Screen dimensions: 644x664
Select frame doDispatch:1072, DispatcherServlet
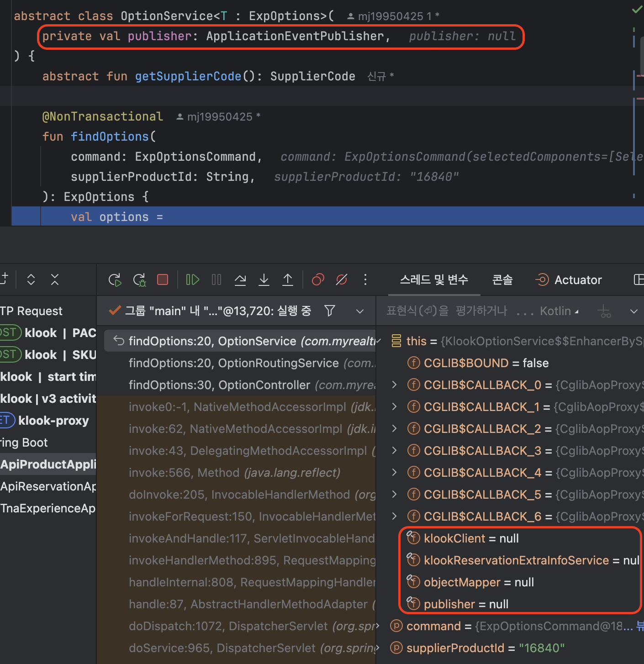237,626
